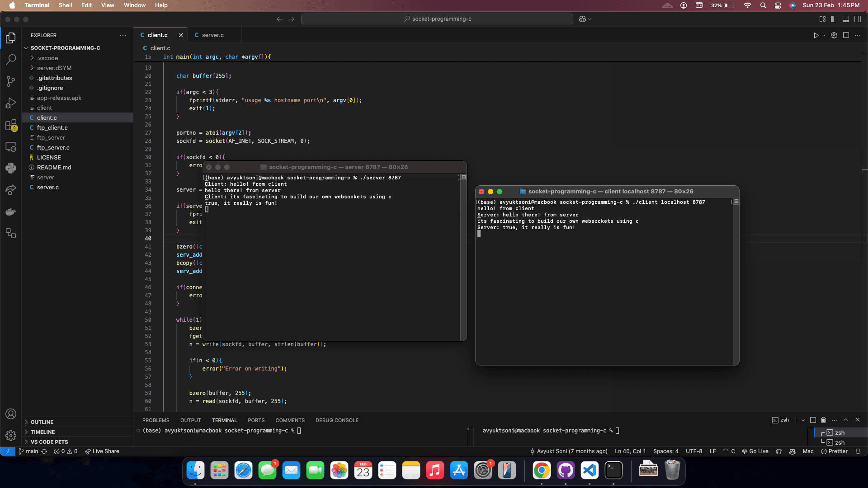Open notifications via the status bar bell
The image size is (868, 488).
(858, 451)
